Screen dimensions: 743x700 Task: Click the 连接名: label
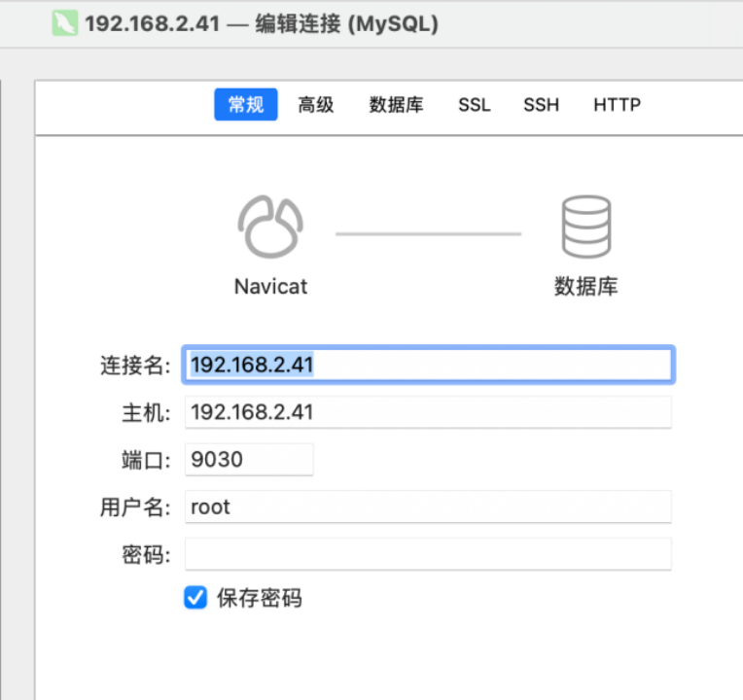coord(135,366)
